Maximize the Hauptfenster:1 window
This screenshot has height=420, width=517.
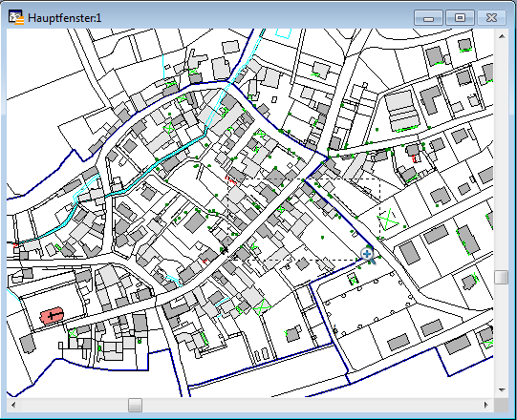coord(460,18)
